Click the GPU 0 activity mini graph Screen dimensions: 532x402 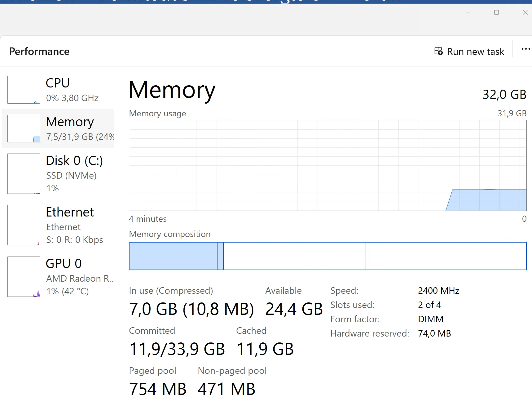[24, 277]
